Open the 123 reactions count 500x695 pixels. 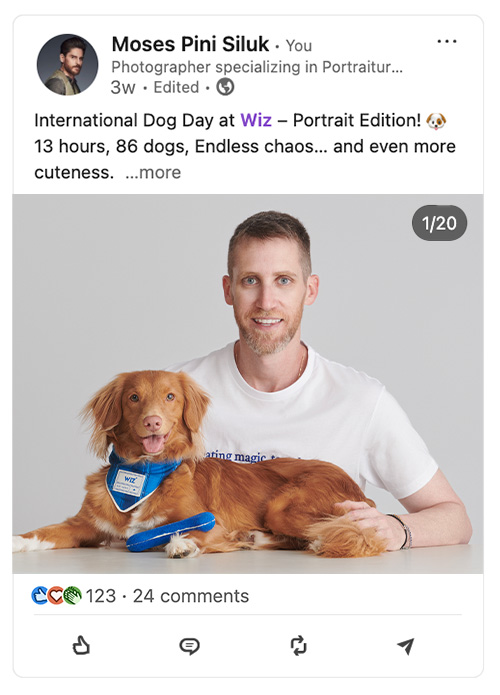101,596
